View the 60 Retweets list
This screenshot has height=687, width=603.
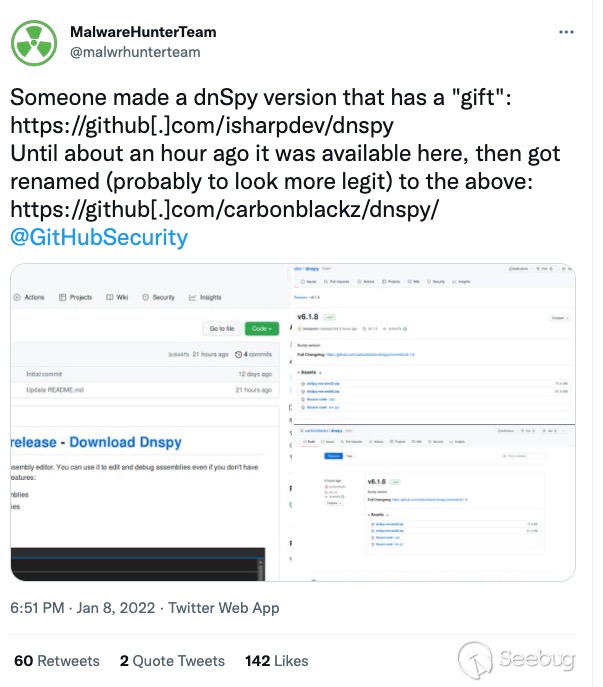pyautogui.click(x=56, y=661)
